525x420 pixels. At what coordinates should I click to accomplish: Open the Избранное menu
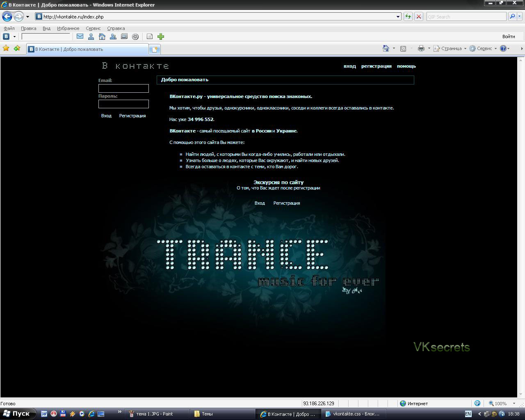coord(68,28)
